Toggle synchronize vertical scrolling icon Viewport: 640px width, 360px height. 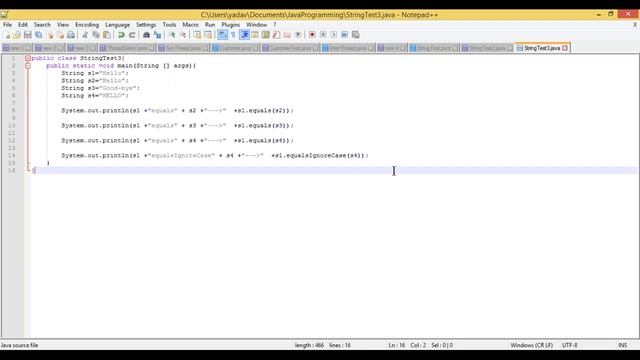pos(197,35)
